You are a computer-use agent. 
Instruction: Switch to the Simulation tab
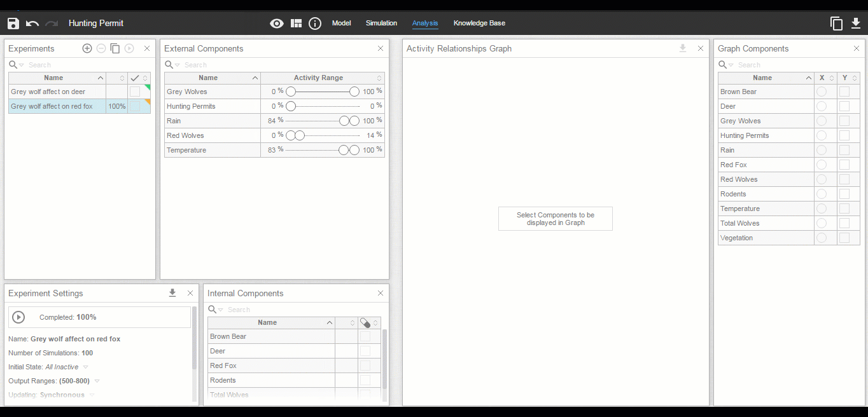tap(381, 24)
